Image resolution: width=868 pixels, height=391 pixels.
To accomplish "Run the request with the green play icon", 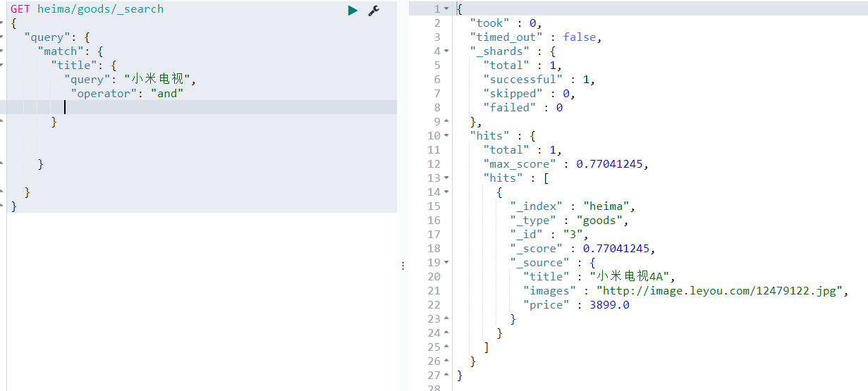I will pyautogui.click(x=353, y=11).
